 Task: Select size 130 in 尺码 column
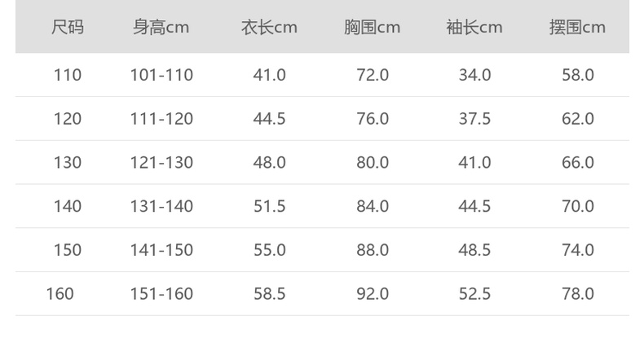tap(68, 163)
